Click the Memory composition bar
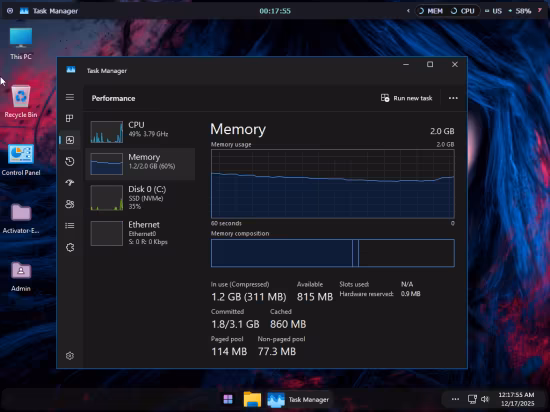Image resolution: width=550 pixels, height=412 pixels. coord(333,253)
